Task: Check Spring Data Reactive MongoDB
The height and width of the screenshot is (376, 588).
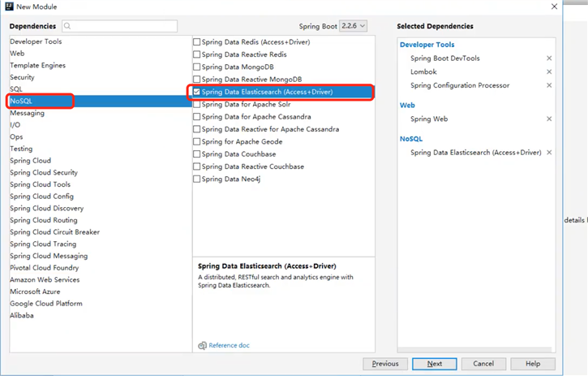Action: pyautogui.click(x=196, y=80)
